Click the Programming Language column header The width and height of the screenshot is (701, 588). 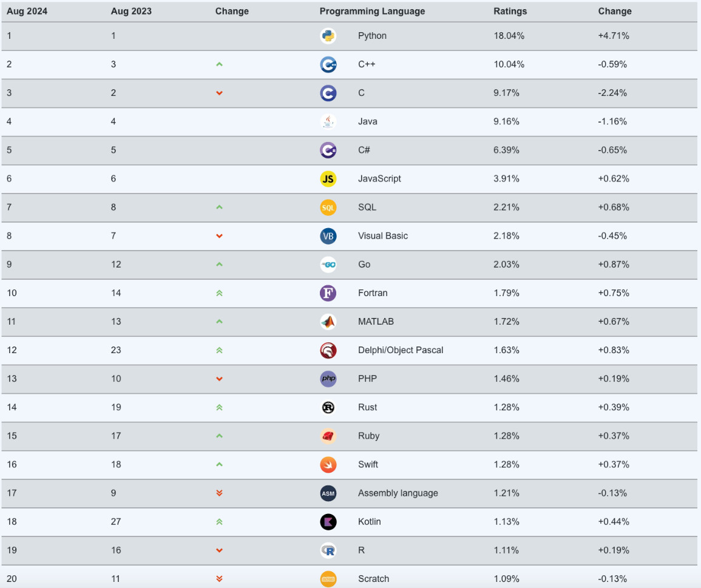[372, 11]
